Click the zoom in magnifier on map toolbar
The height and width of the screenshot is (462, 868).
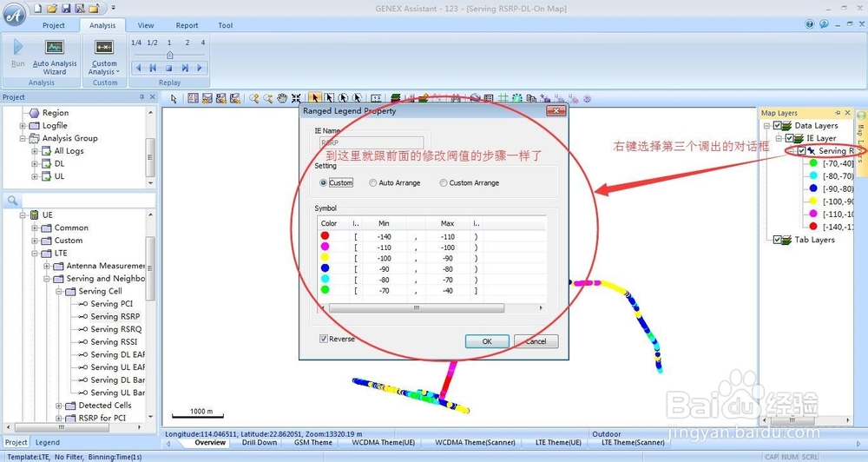click(x=253, y=98)
